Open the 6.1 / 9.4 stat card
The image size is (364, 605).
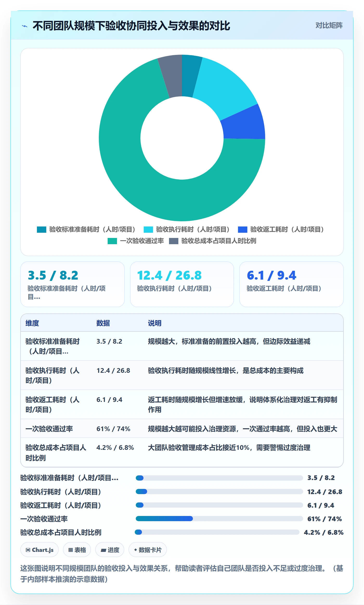[x=291, y=284]
